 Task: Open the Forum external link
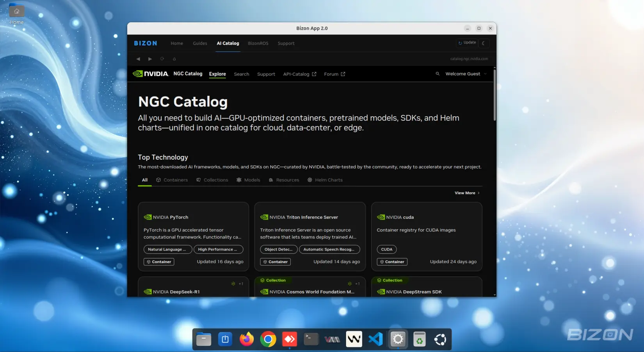coord(334,74)
